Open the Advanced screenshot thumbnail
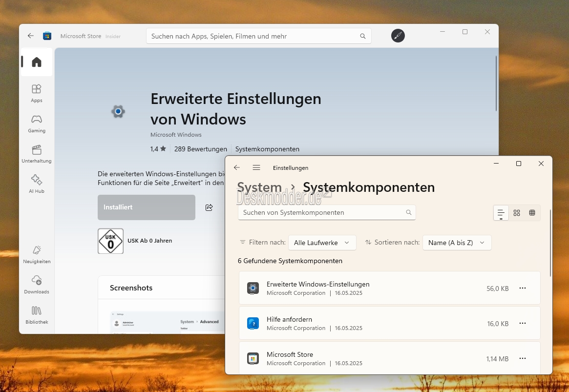This screenshot has height=392, width=569. [x=168, y=323]
